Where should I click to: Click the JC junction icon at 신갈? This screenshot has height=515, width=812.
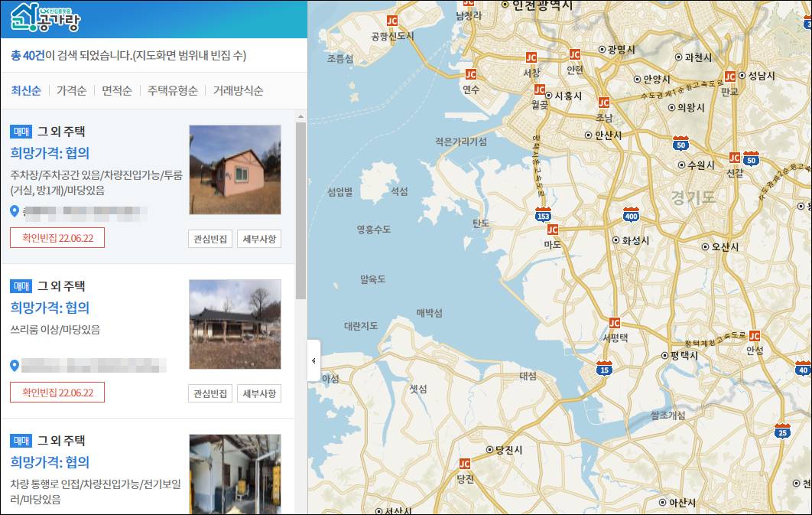(734, 158)
